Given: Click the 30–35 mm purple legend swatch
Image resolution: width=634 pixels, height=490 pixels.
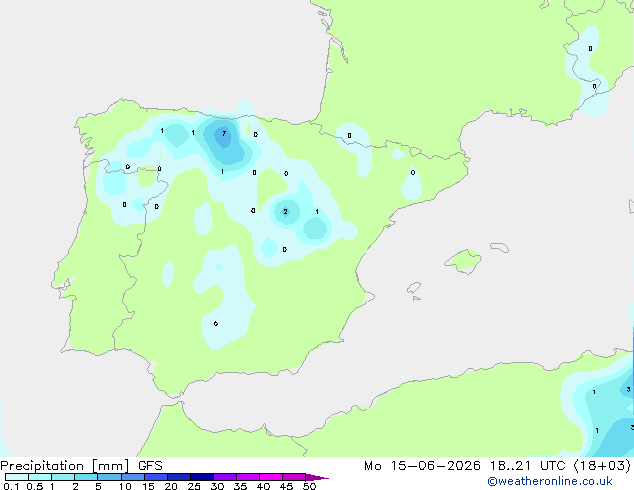Looking at the screenshot, I should coord(224,477).
